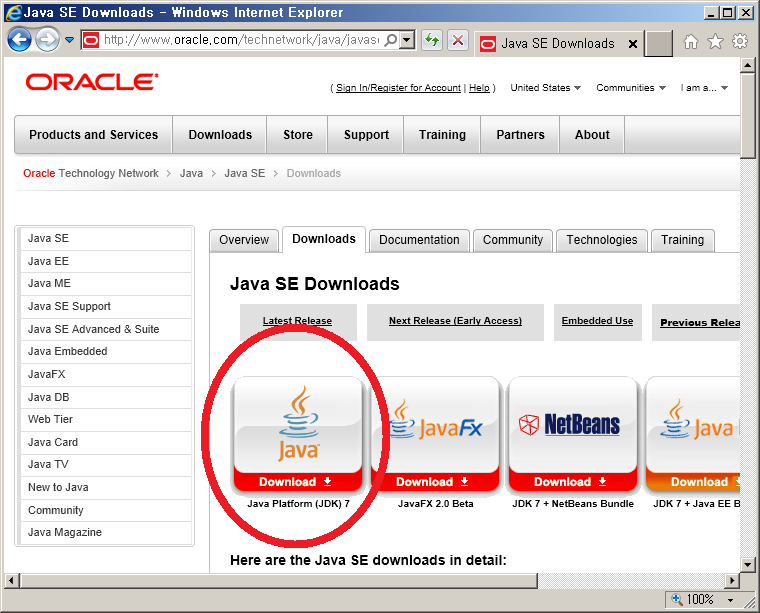This screenshot has height=613, width=760.
Task: Open the Home page icon
Action: click(691, 42)
